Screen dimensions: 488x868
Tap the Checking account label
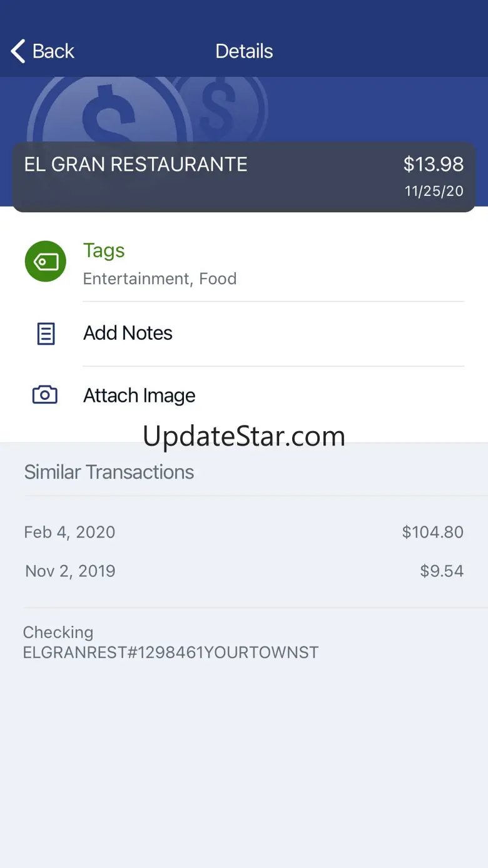pos(58,632)
